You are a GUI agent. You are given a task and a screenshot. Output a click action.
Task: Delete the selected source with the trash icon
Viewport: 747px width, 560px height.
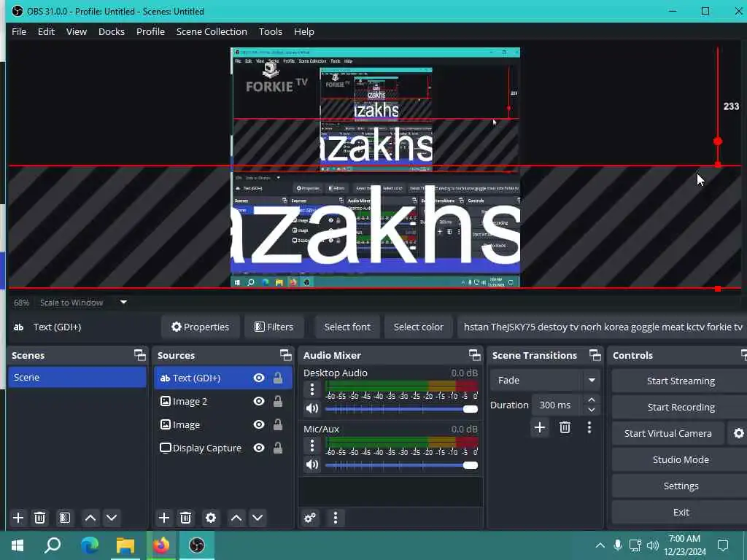click(x=186, y=518)
